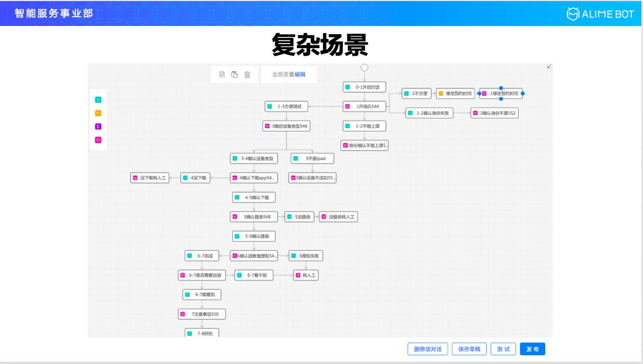Screen dimensions: 643x364
Task: Open 编辑 next to 全局变量
Action: click(300, 74)
